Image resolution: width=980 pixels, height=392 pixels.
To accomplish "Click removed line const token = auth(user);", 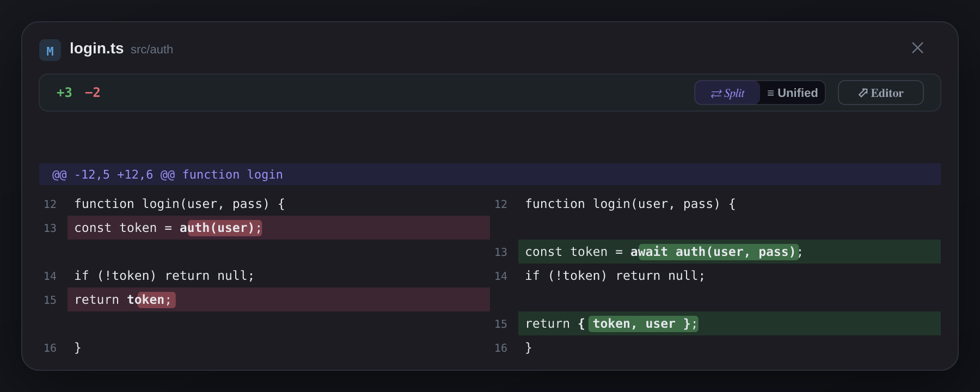I will pyautogui.click(x=279, y=228).
